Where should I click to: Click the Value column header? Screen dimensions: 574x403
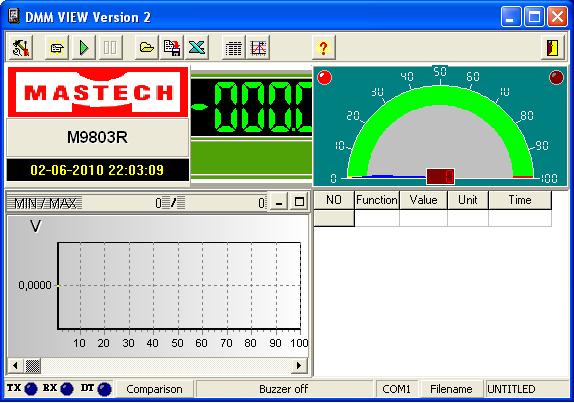coord(424,200)
